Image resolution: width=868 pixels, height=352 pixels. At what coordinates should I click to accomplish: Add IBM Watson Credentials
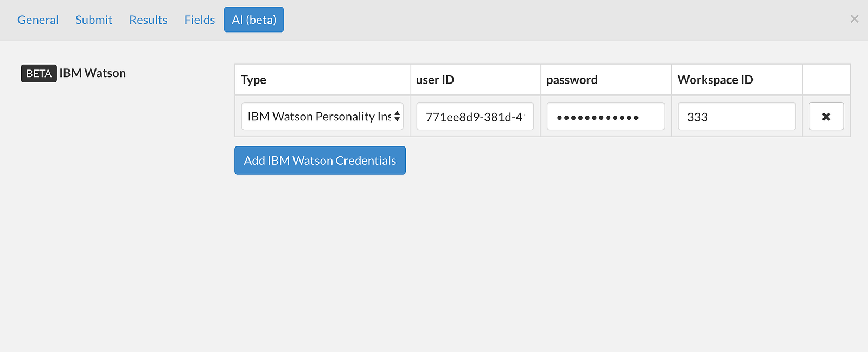(320, 161)
